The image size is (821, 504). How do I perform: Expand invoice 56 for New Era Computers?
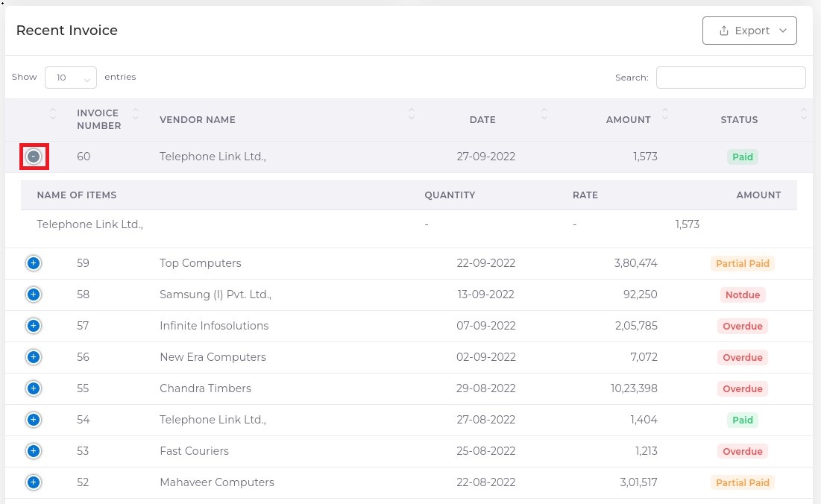[34, 357]
